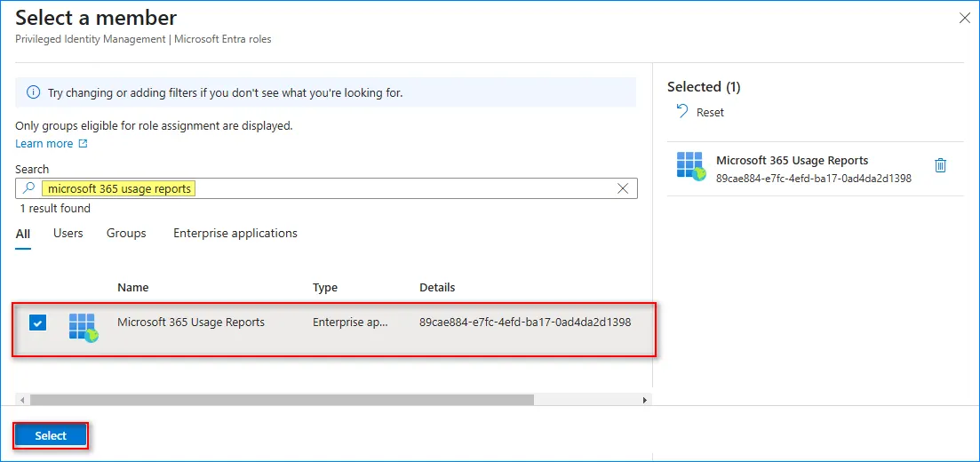Click the horizontal scrollbar under the results
This screenshot has width=980, height=462.
pos(283,400)
